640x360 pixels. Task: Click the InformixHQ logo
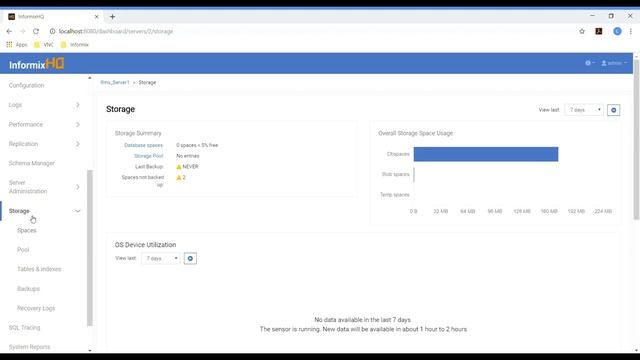[37, 64]
